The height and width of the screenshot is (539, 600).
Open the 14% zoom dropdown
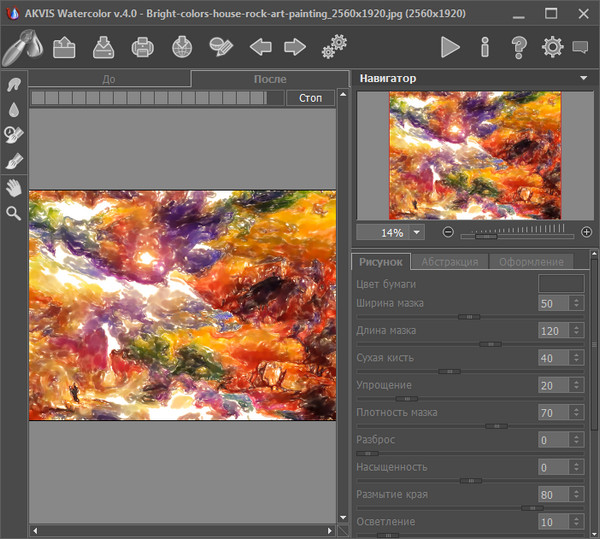(x=417, y=232)
